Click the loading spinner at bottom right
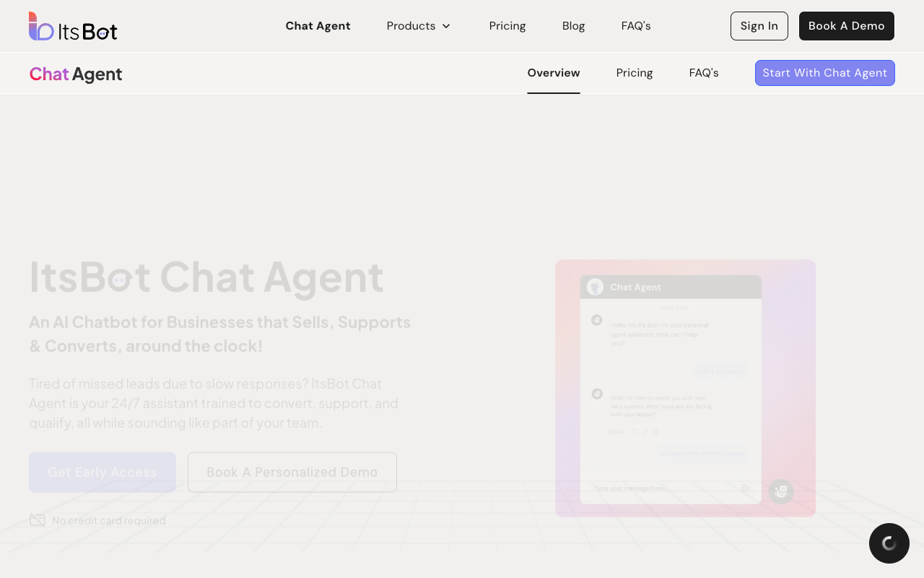The width and height of the screenshot is (924, 578). tap(889, 543)
